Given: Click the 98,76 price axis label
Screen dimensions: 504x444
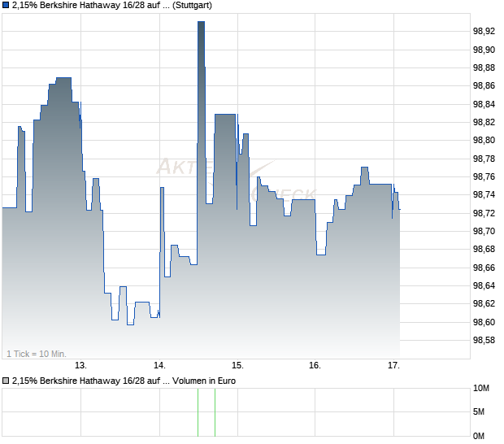Looking at the screenshot, I should tap(484, 176).
